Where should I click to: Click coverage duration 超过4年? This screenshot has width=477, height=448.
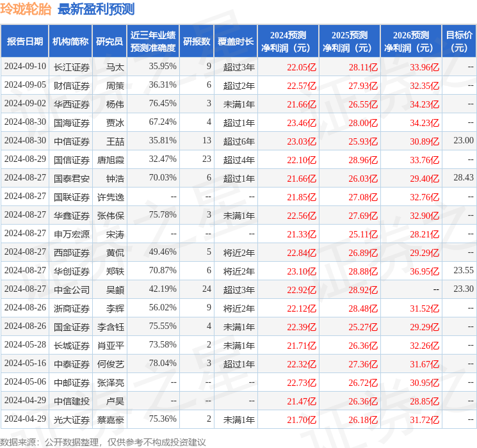[239, 160]
